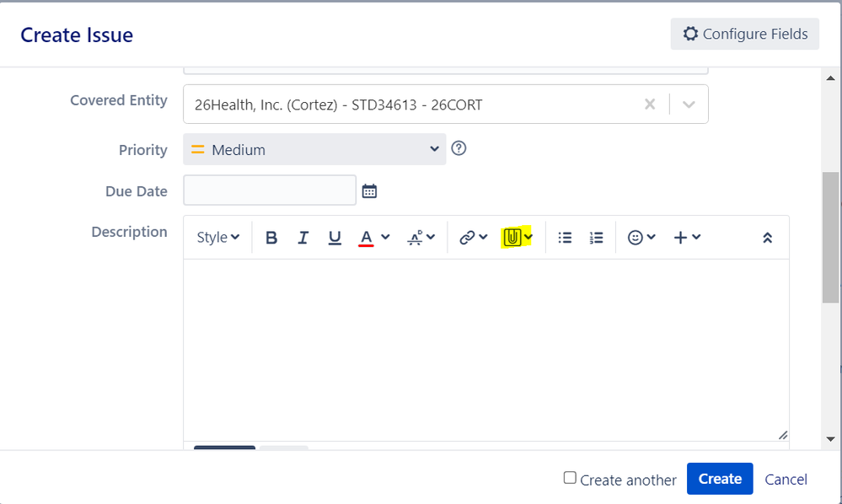842x504 pixels.
Task: Click the text color A icon
Action: [x=367, y=237]
